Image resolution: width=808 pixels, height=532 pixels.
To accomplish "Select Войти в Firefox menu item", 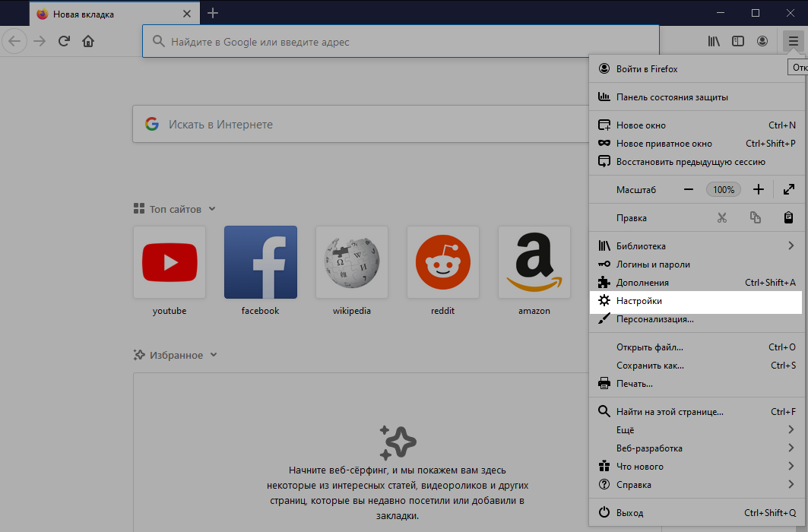I will pyautogui.click(x=696, y=69).
